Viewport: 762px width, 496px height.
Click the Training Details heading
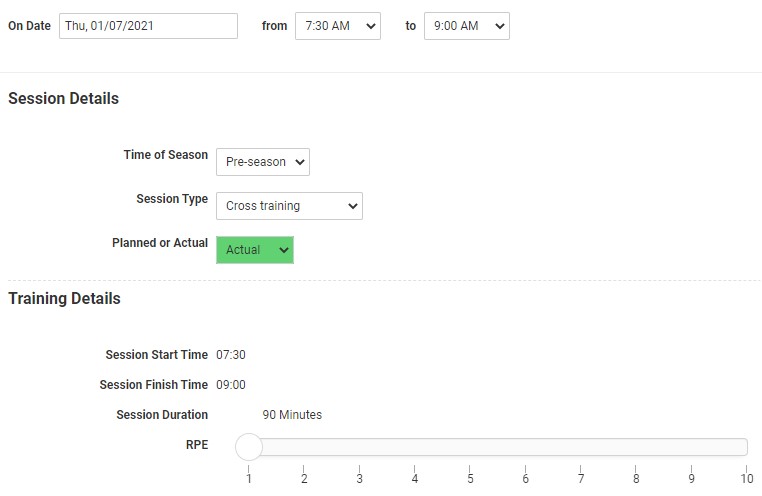(x=64, y=299)
